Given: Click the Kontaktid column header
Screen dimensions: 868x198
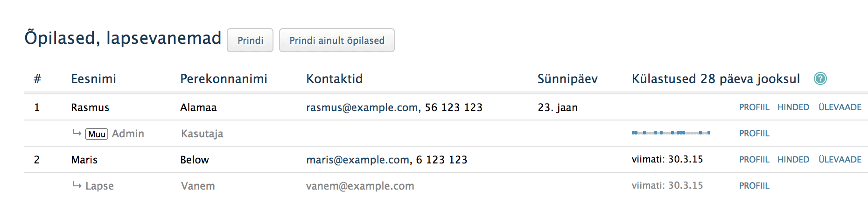Looking at the screenshot, I should [x=334, y=79].
